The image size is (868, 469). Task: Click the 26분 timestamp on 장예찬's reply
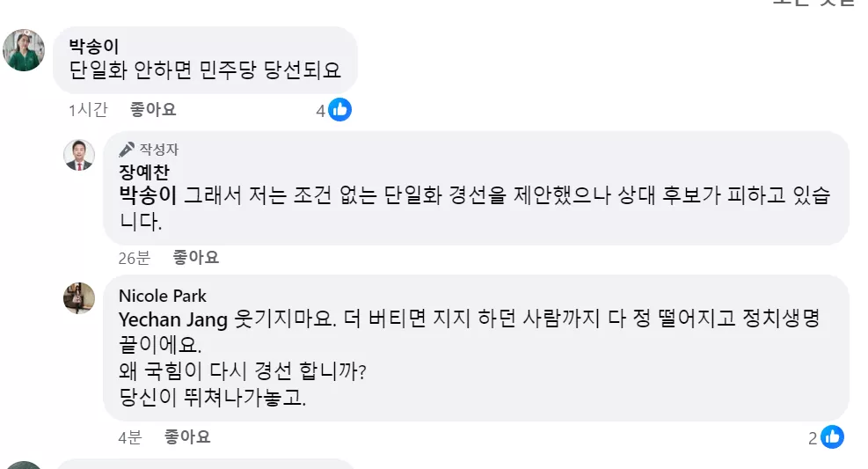pyautogui.click(x=135, y=258)
